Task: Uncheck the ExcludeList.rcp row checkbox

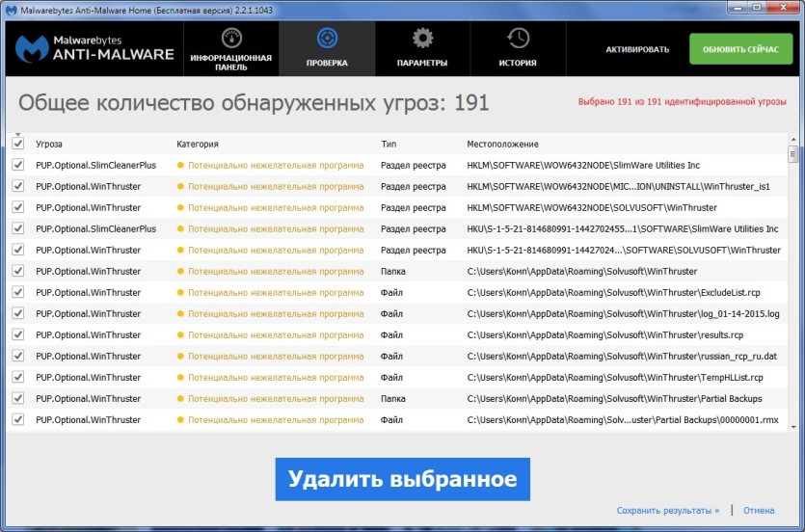Action: pyautogui.click(x=18, y=292)
